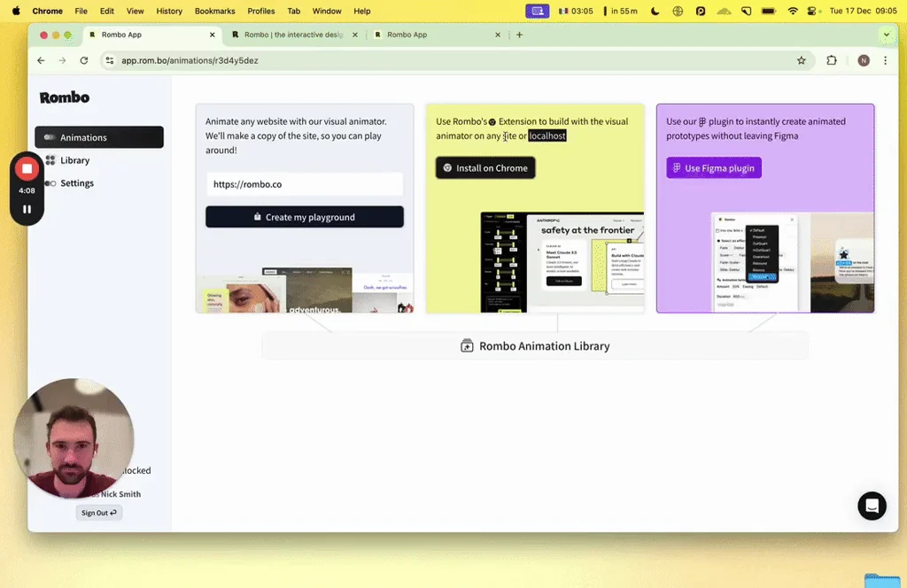Open the N profile avatar menu
907x588 pixels.
[862, 60]
